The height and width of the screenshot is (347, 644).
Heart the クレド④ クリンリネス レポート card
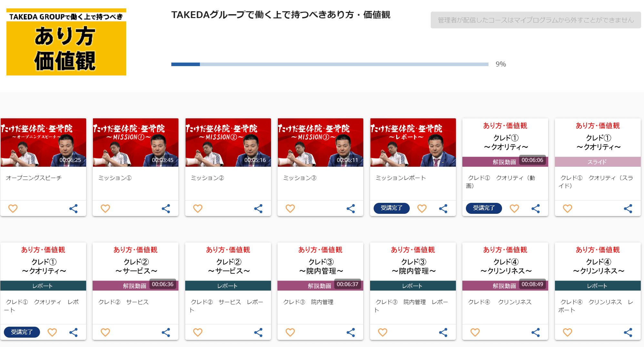568,332
